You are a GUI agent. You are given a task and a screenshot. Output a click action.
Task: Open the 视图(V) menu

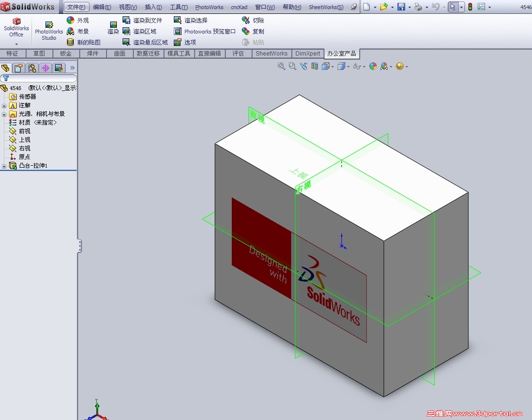tap(128, 7)
